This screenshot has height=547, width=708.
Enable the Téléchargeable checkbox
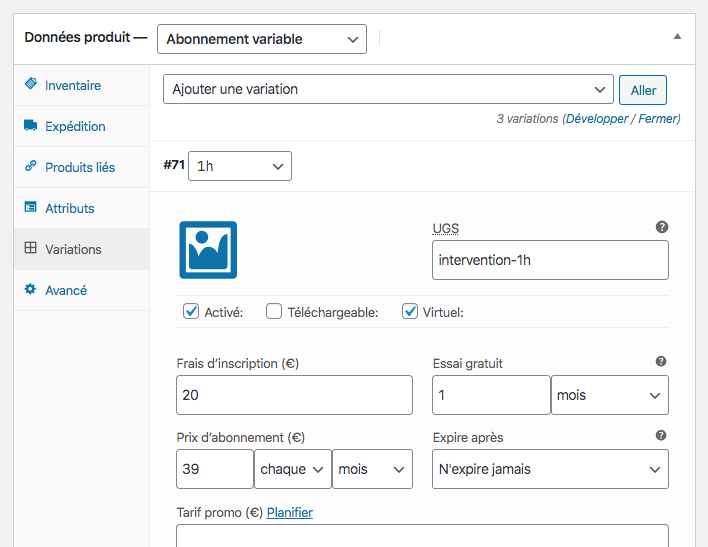point(274,311)
